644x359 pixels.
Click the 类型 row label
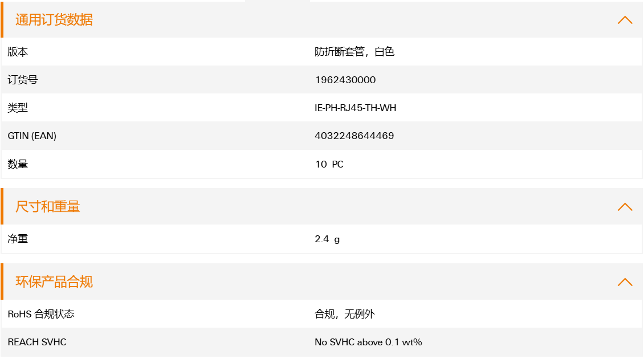(18, 108)
